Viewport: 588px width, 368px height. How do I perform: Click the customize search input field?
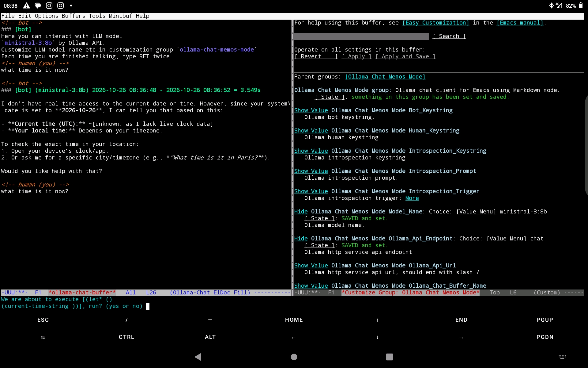pyautogui.click(x=361, y=36)
